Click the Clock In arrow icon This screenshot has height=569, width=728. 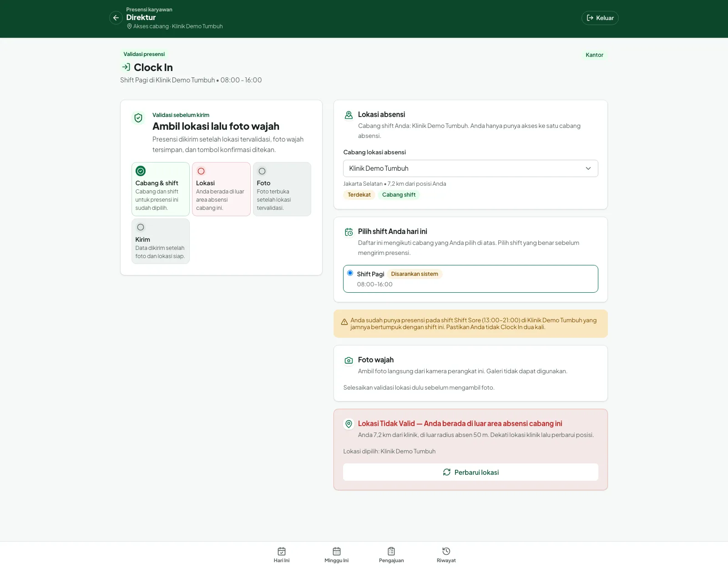coord(126,67)
